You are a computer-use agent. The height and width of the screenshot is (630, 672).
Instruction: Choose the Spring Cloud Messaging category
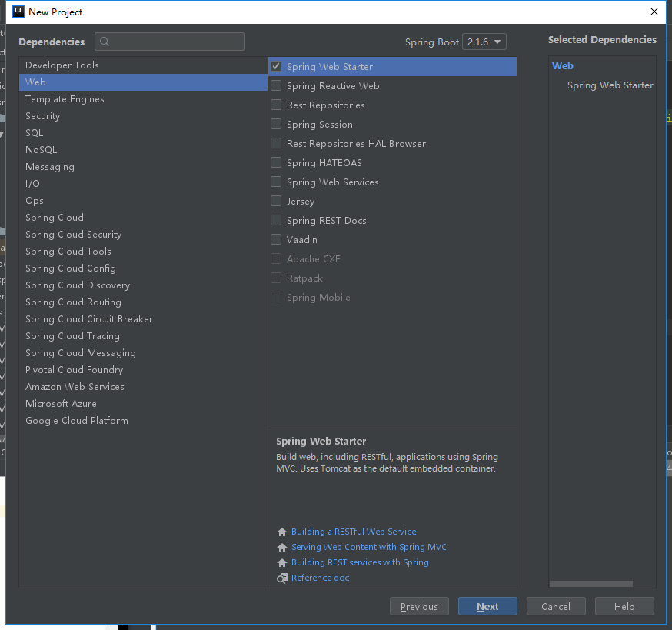click(x=143, y=353)
